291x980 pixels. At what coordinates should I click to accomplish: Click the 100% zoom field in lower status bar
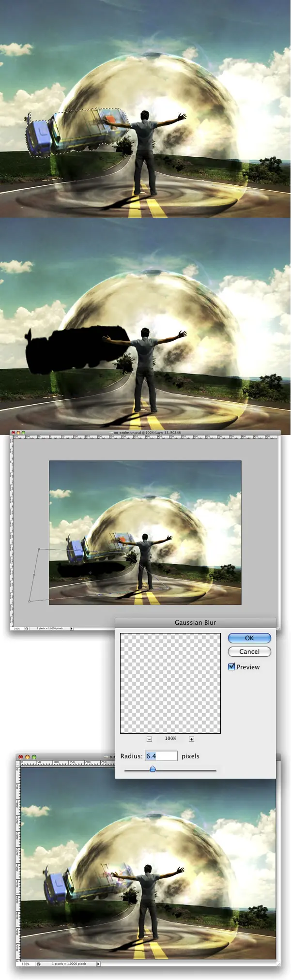click(26, 964)
